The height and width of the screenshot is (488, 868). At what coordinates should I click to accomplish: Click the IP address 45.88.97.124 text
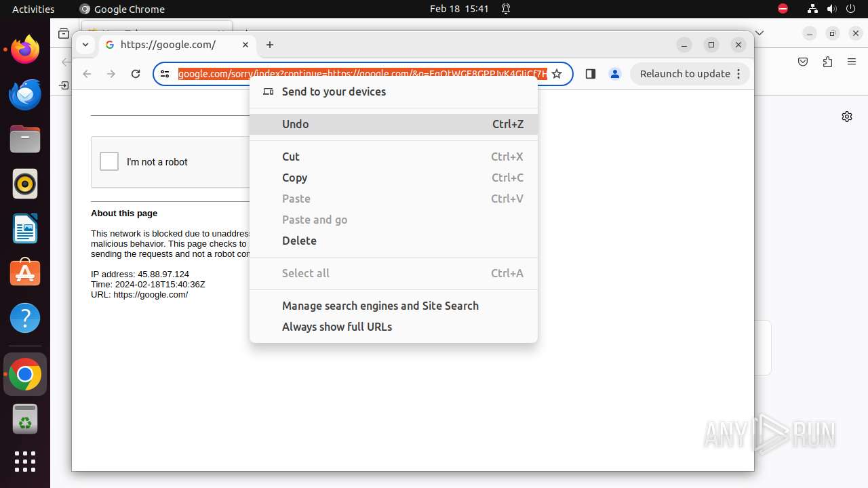(x=140, y=274)
